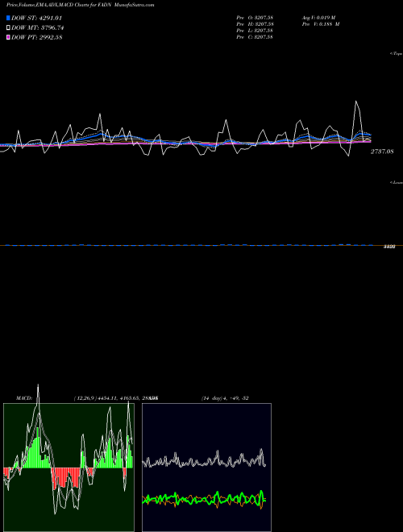
Task: Open the MACD histogram chart panel
Action: click(69, 468)
